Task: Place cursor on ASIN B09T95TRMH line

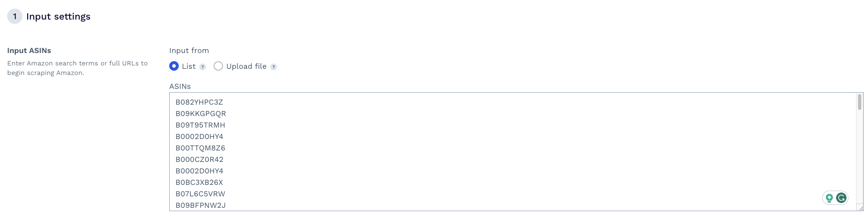Action: [x=200, y=125]
